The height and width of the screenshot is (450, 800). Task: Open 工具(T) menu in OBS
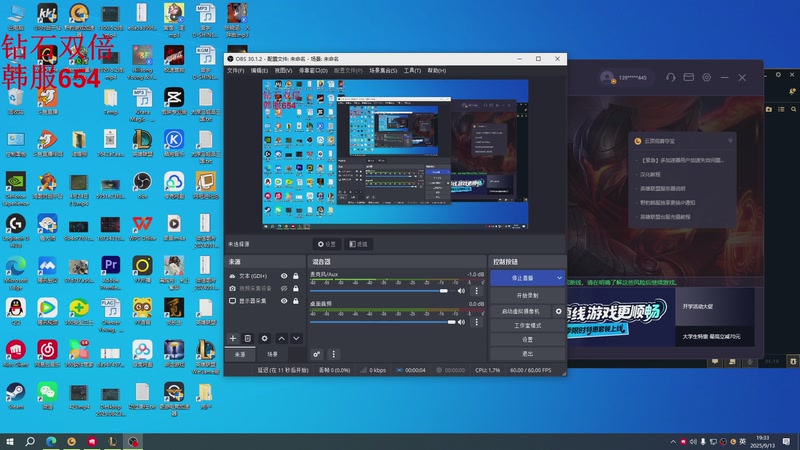(412, 70)
